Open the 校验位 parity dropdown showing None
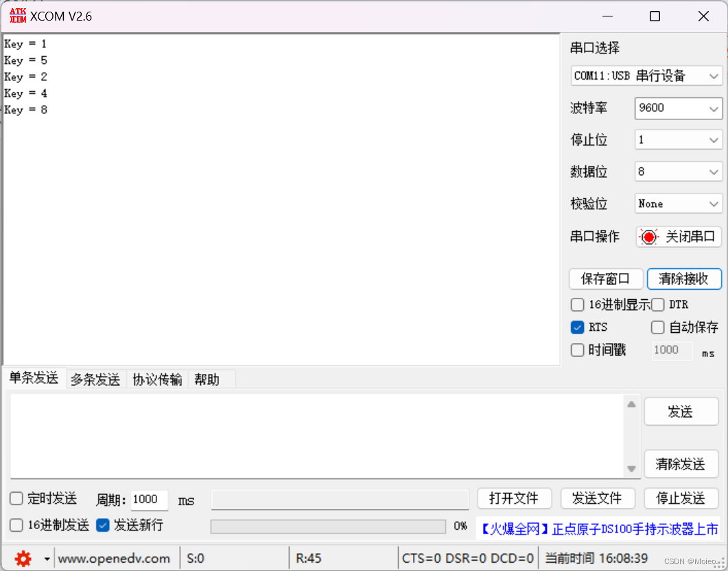The height and width of the screenshot is (571, 728). click(678, 204)
